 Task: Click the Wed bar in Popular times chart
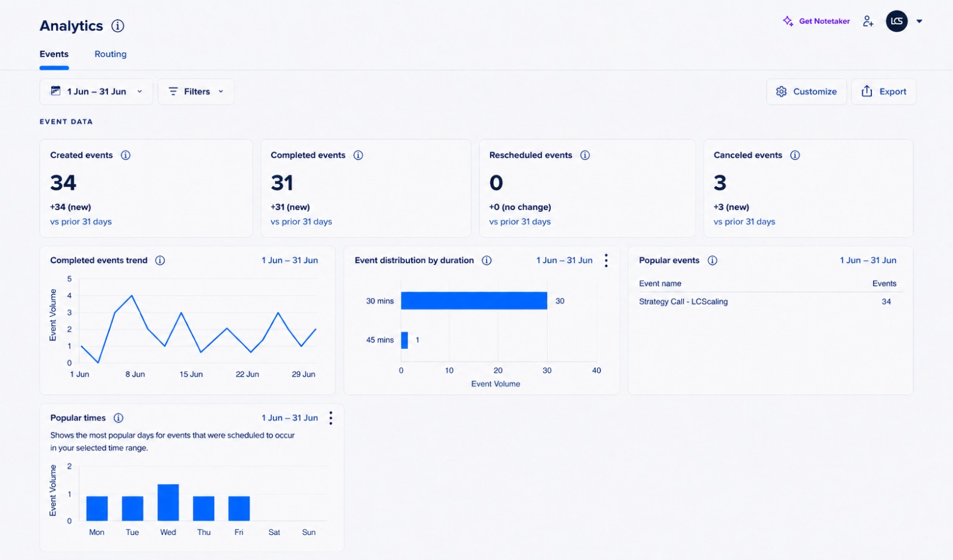(168, 503)
